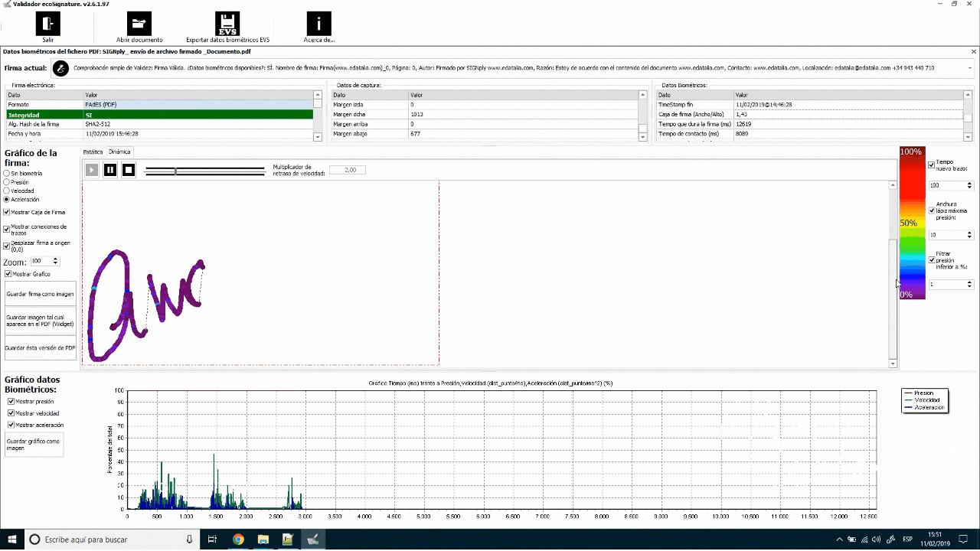Open the Firma actual dropdown arrow
980x551 pixels.
click(970, 68)
